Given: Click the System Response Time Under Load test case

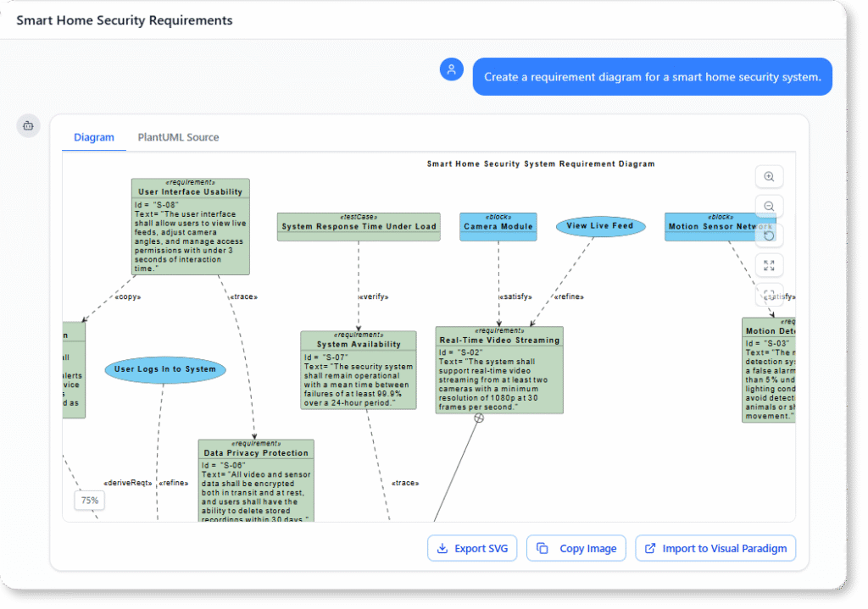Looking at the screenshot, I should [358, 226].
